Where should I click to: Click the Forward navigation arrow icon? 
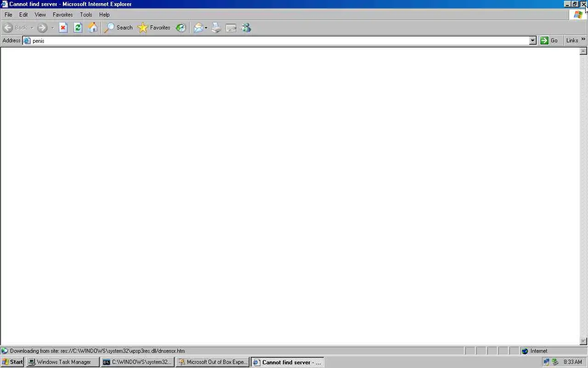42,28
